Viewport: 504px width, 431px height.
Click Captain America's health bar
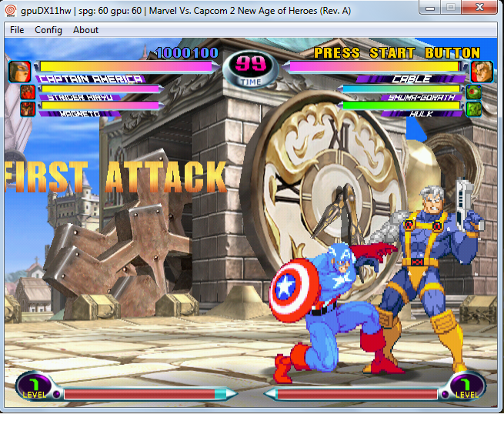126,66
